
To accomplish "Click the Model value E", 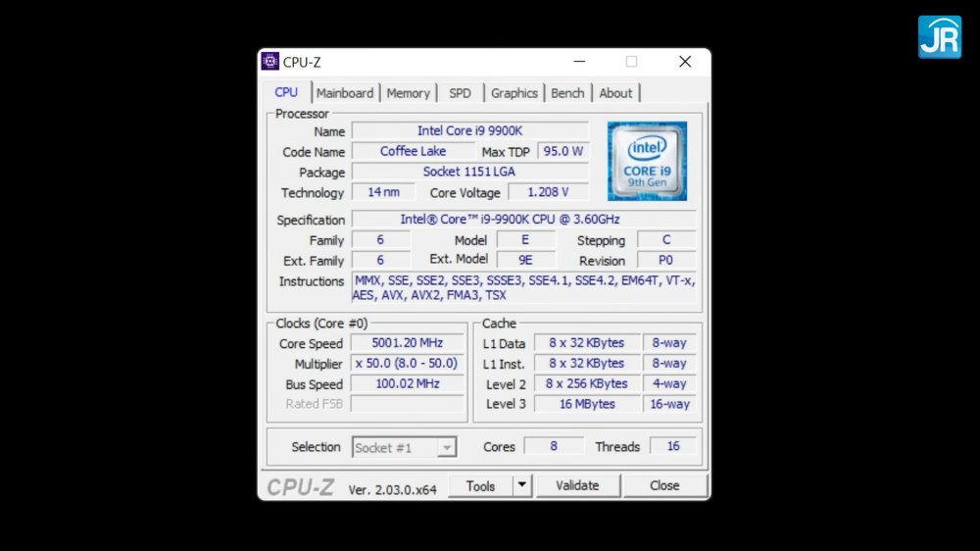I will pyautogui.click(x=525, y=240).
